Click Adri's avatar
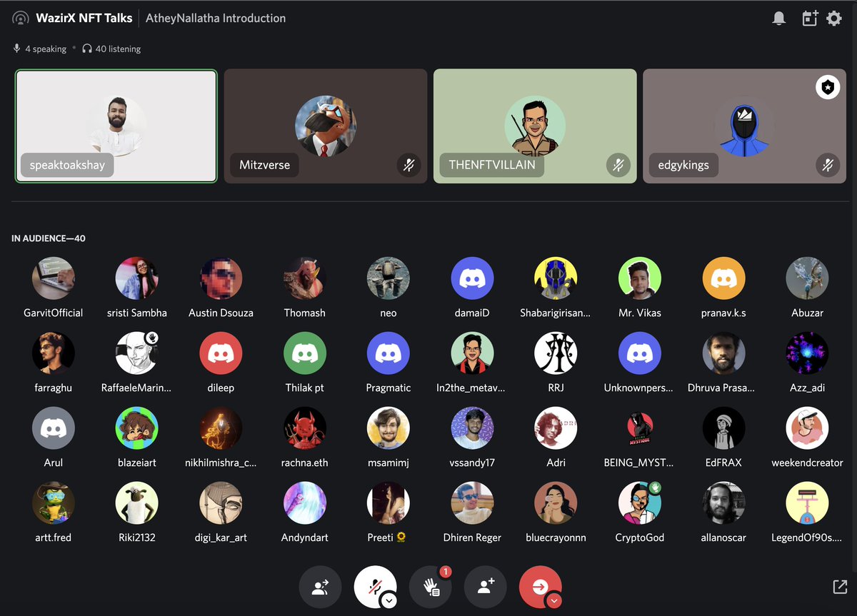Viewport: 857px width, 616px height. tap(556, 428)
